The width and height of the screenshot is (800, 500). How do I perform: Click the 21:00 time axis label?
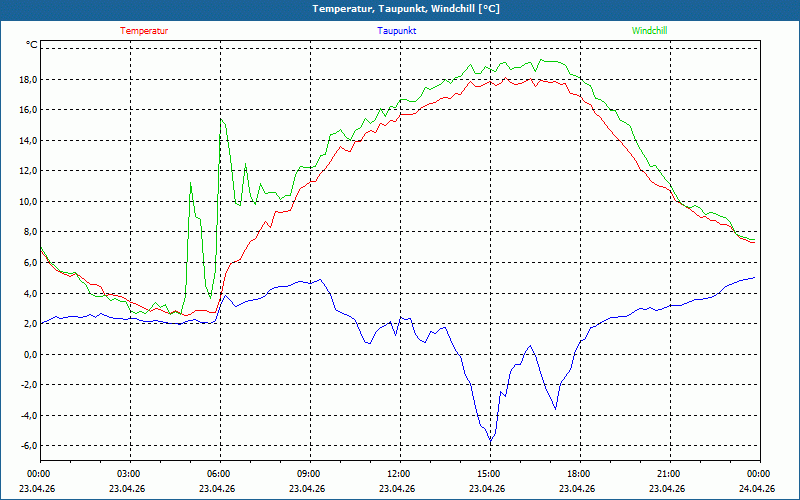pos(669,474)
